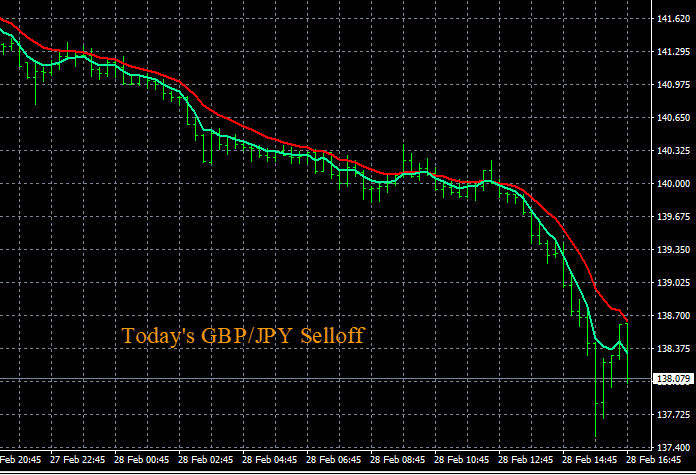Click the 'Today's GBP/JPY Selloff' text annotation
Screen dimensions: 696x475
(243, 336)
